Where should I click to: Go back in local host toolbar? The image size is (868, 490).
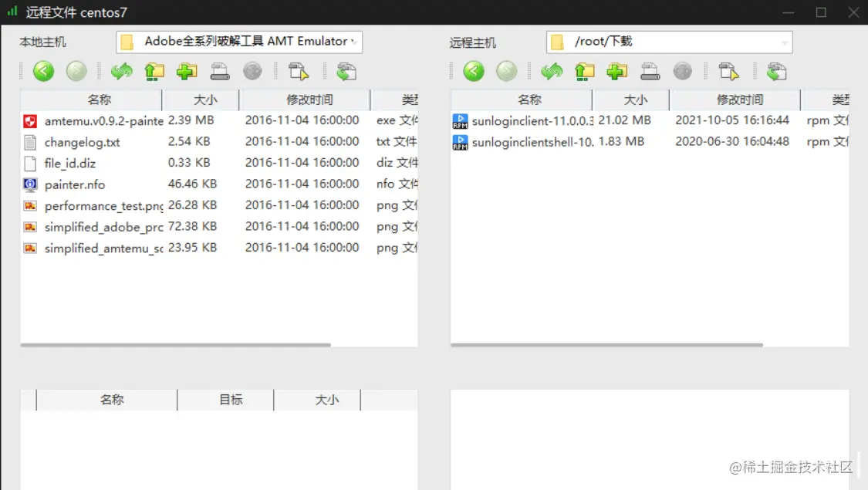(x=44, y=71)
